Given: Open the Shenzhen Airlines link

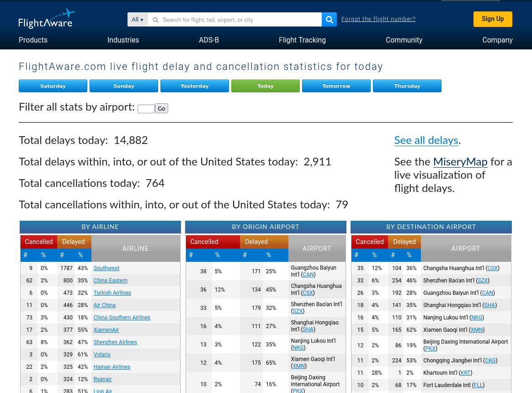Looking at the screenshot, I should click(x=115, y=342).
